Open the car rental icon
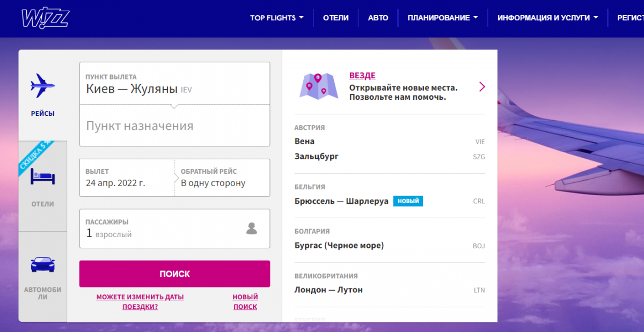Screen dimensions: 644x332 click(x=42, y=264)
